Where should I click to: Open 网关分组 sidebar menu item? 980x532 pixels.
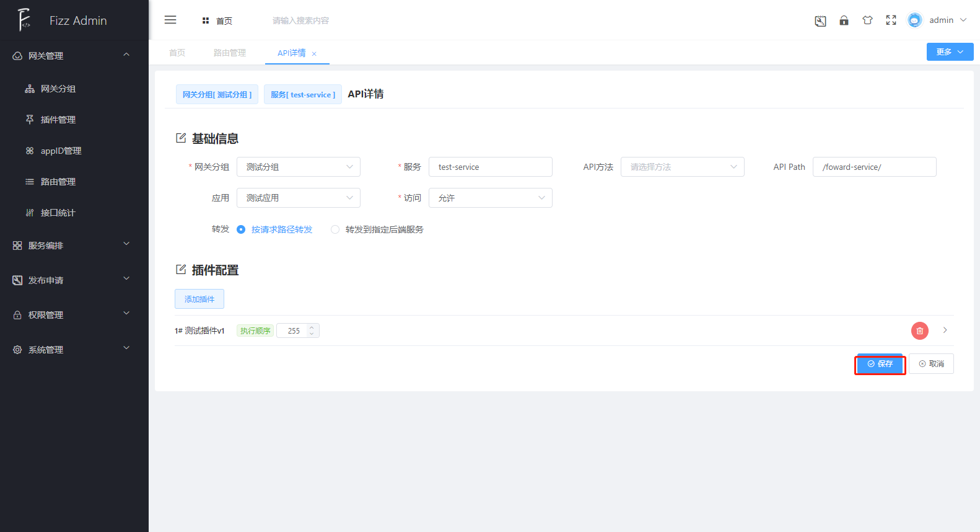point(74,89)
